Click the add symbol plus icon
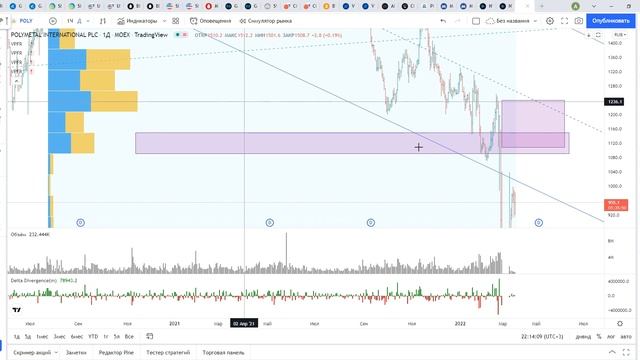This screenshot has width=640, height=360. (53, 21)
